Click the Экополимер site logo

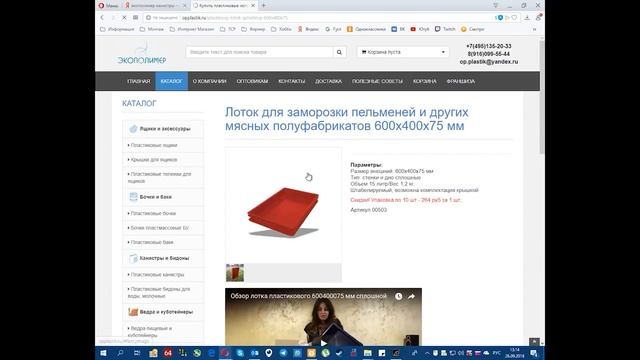(142, 54)
